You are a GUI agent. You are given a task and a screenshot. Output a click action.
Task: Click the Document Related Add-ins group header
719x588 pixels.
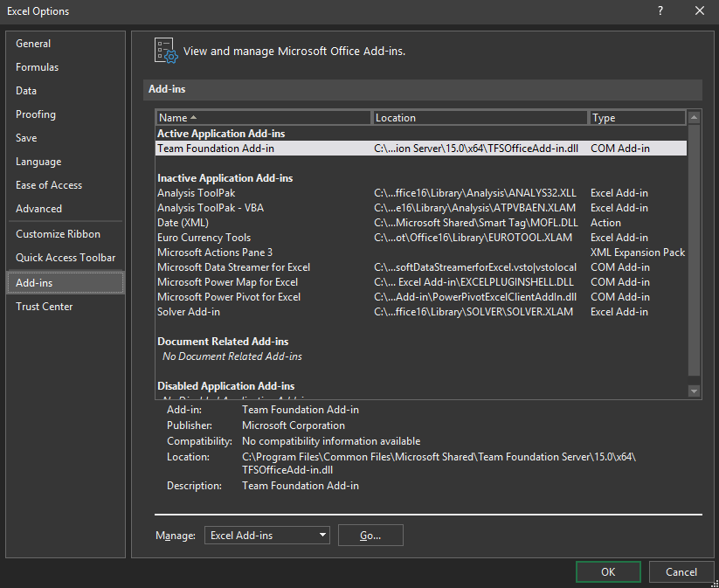click(x=223, y=342)
